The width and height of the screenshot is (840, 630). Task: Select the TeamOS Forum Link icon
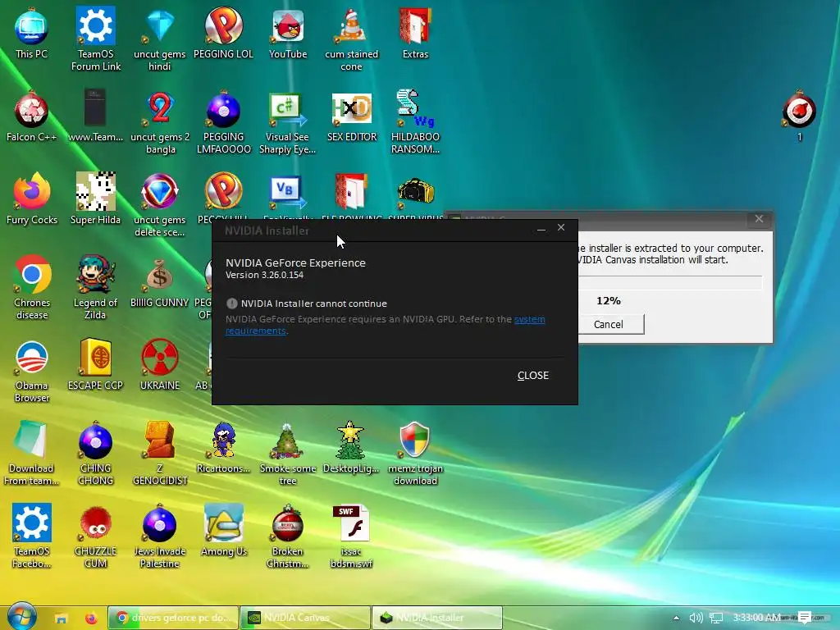pos(96,39)
